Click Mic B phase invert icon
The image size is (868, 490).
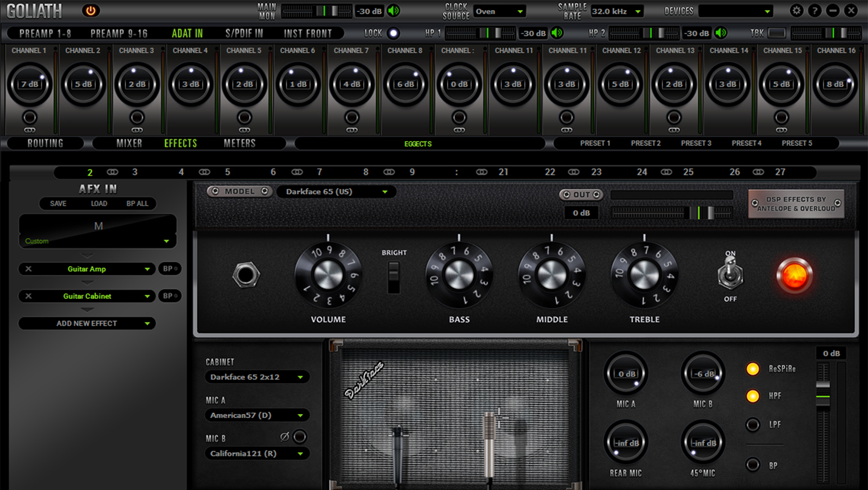tap(284, 437)
